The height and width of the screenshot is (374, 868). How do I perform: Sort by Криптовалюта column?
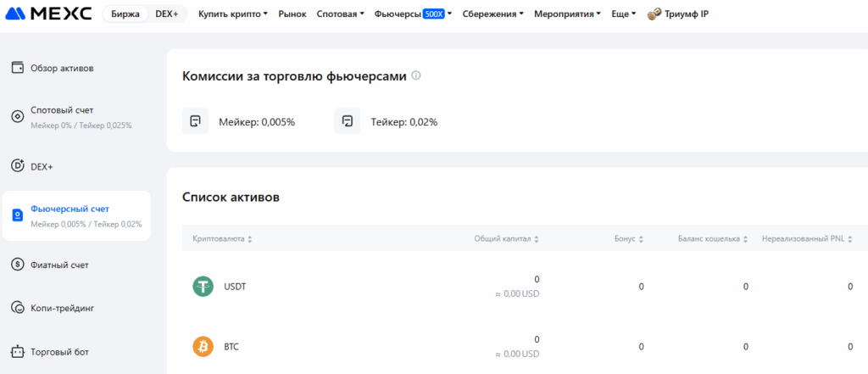pyautogui.click(x=223, y=239)
